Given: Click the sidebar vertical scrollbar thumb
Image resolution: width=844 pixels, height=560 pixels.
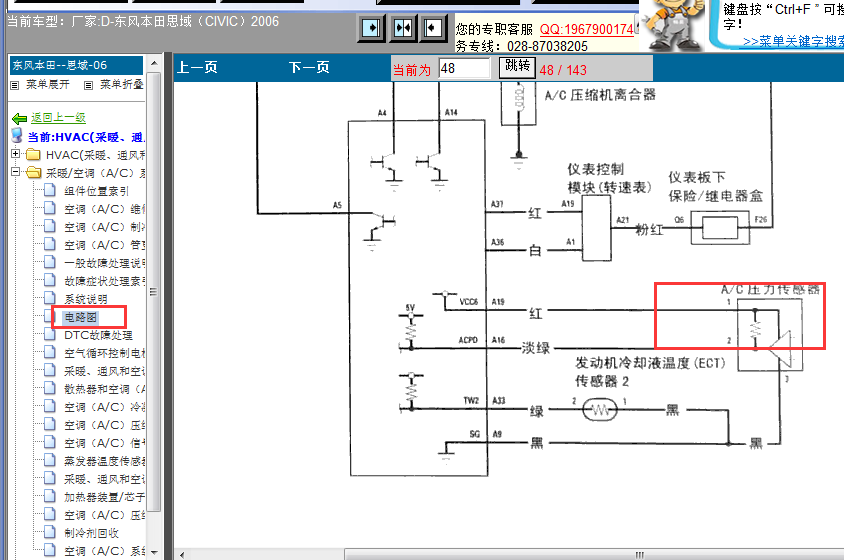Looking at the screenshot, I should 154,291.
